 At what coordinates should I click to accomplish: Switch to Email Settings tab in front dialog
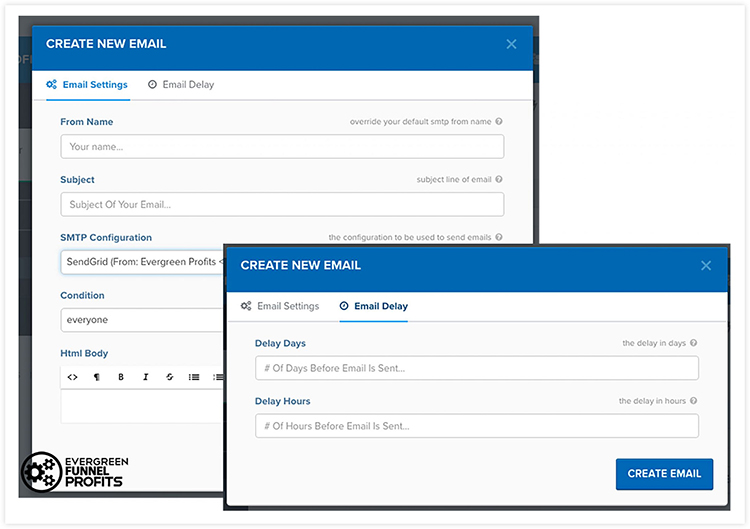[280, 306]
